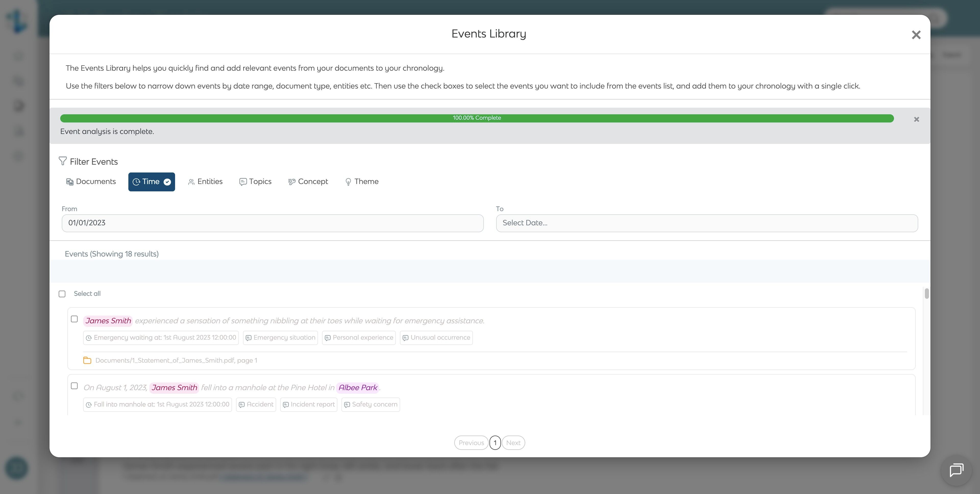Close the Events Library dialog
This screenshot has width=980, height=494.
(x=916, y=35)
